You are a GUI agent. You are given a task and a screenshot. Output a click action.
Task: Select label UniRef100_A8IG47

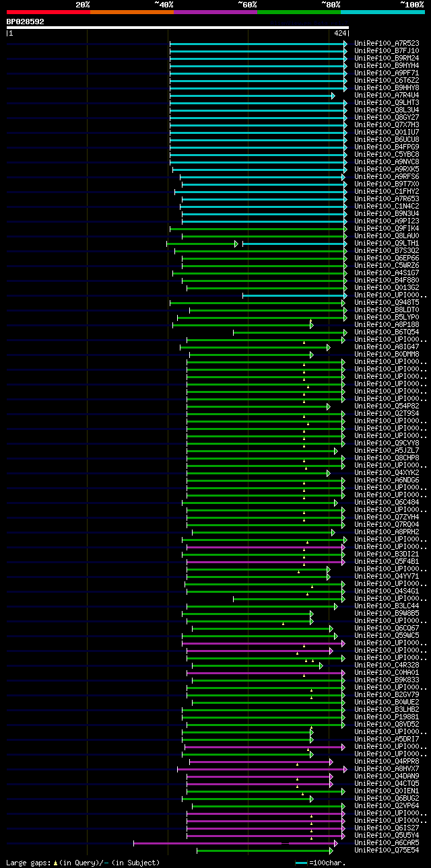click(x=387, y=347)
